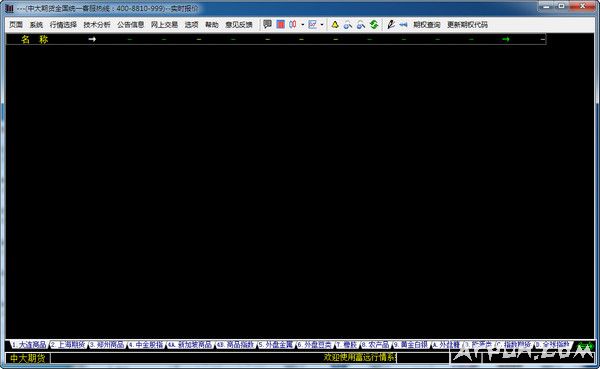Click the yellow triangle alert icon
Screen dimensions: 600x369
coord(335,24)
